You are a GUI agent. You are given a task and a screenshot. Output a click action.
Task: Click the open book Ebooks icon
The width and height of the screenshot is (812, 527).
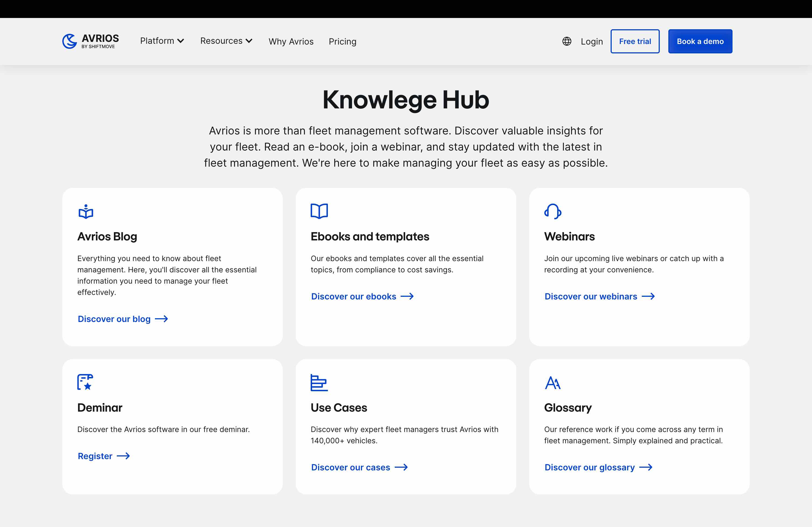pos(319,211)
